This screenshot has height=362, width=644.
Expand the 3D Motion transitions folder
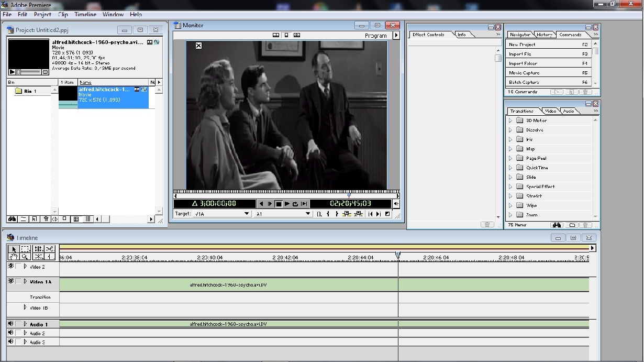point(510,120)
